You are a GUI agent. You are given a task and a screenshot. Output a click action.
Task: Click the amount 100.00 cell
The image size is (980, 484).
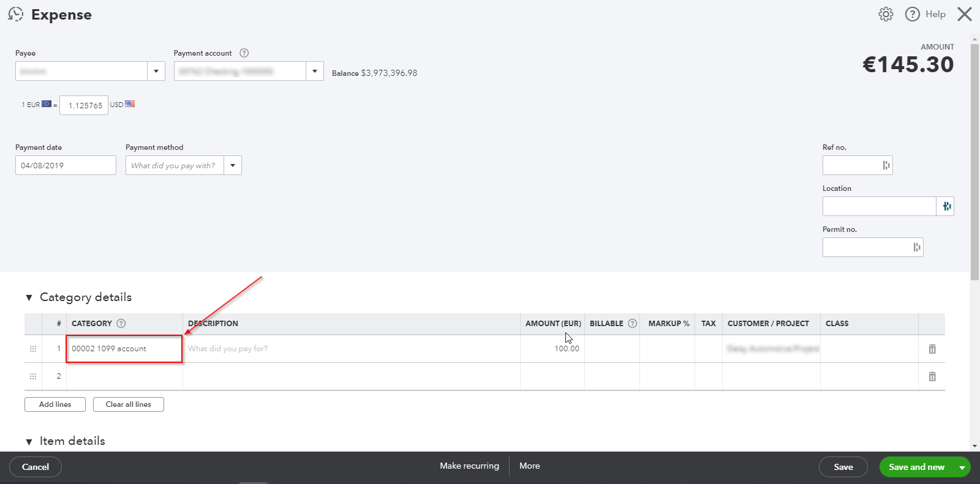pos(552,349)
